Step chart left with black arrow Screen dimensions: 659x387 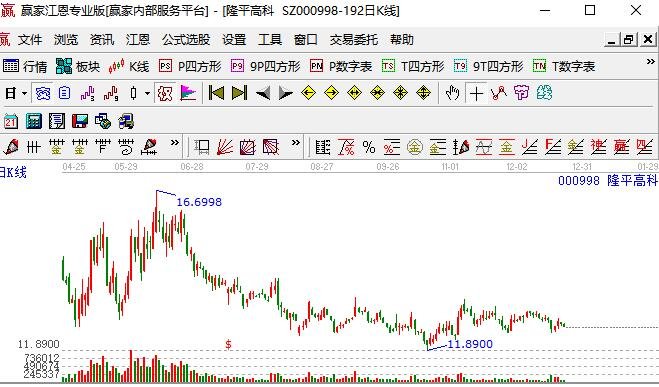tap(263, 93)
